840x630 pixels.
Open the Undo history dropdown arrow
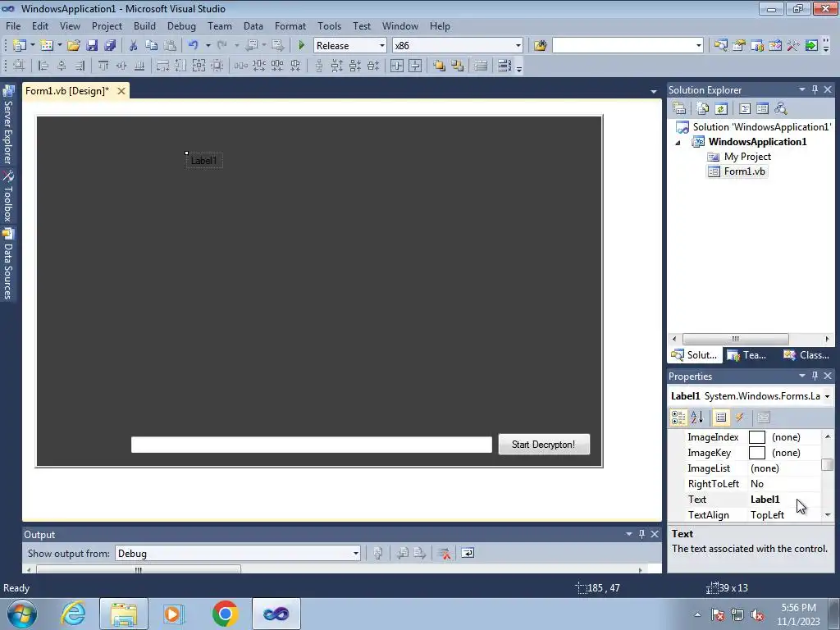click(208, 46)
